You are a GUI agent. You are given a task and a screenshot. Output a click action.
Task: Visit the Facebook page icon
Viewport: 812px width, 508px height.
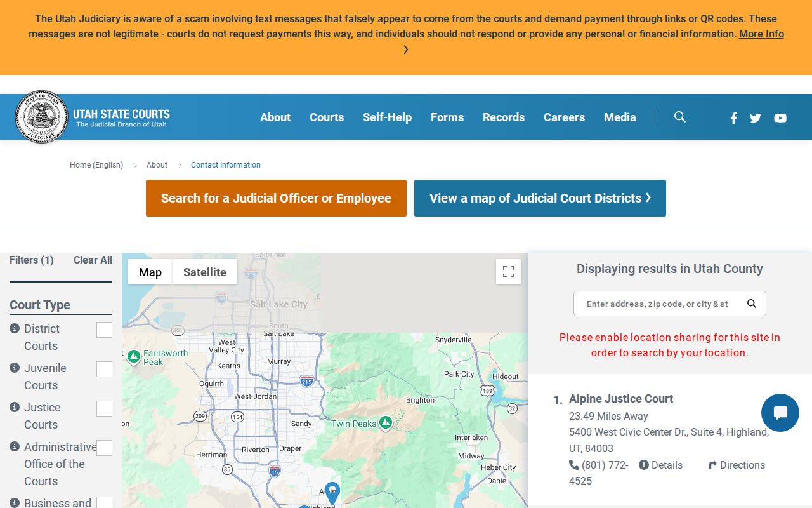pyautogui.click(x=733, y=117)
